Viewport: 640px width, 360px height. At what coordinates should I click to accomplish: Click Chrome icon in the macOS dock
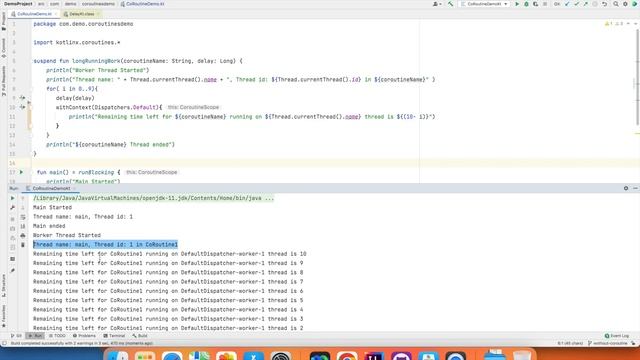click(347, 356)
